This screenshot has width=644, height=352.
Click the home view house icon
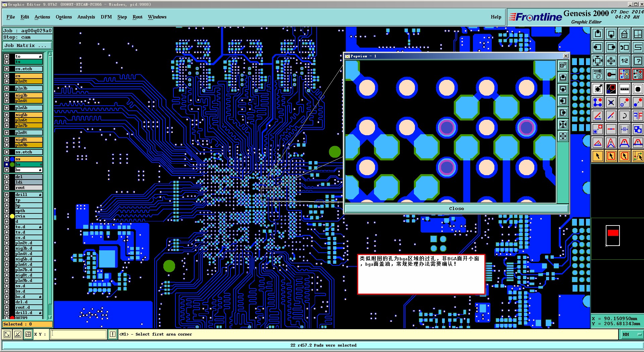pos(624,34)
